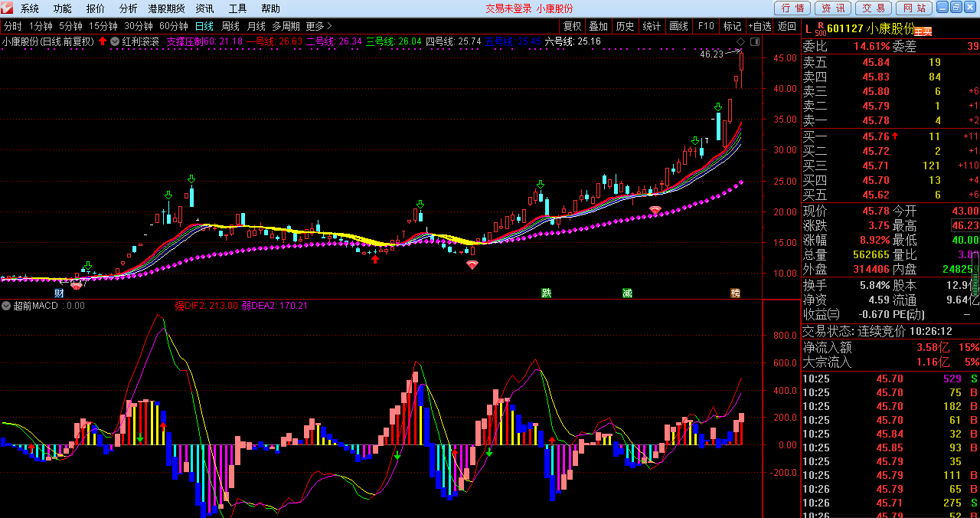The height and width of the screenshot is (518, 980).
Task: Switch to the 15分钟 period
Action: click(103, 26)
